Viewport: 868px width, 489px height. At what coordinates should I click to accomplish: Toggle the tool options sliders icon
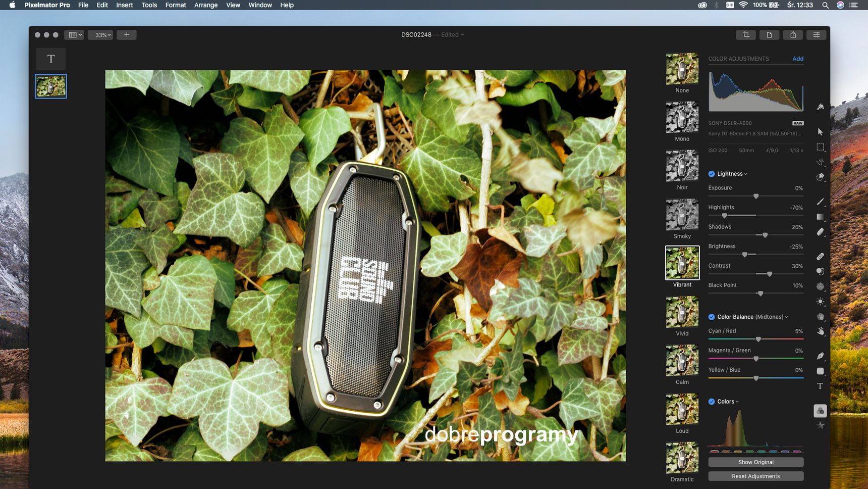816,35
